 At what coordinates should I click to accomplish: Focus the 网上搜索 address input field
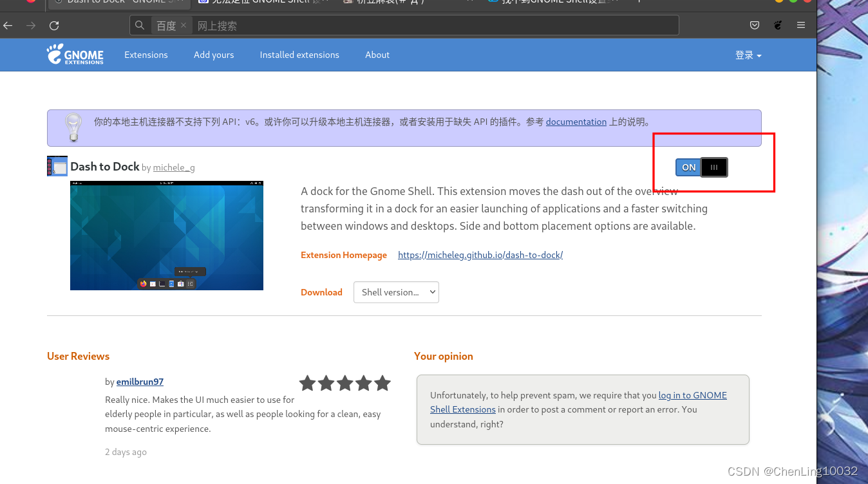pyautogui.click(x=435, y=26)
